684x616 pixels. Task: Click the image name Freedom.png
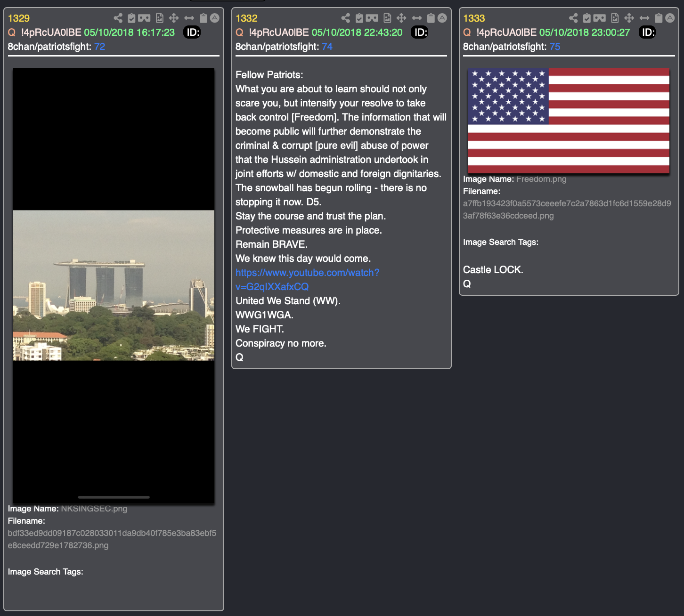(541, 179)
